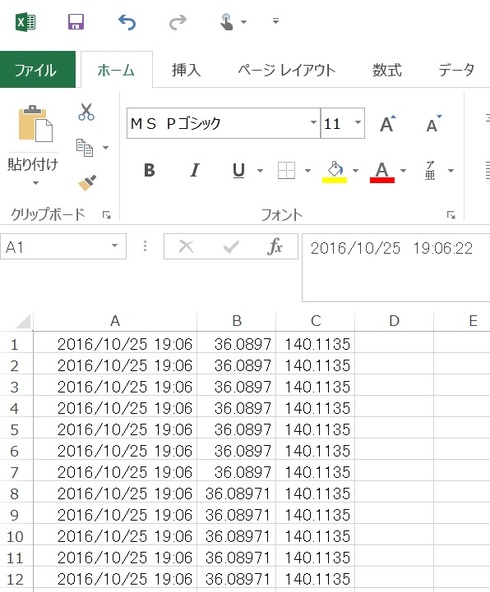Image resolution: width=490 pixels, height=592 pixels.
Task: Open the font size 11 dropdown
Action: pos(357,123)
